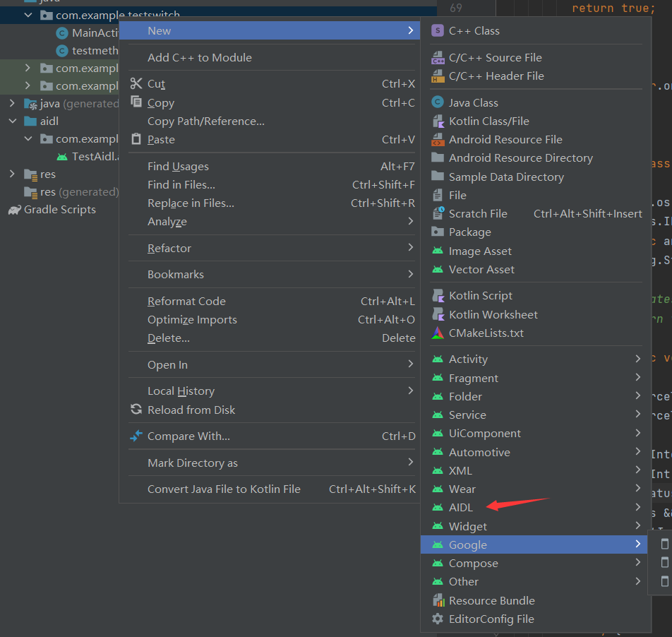Screen dimensions: 672x637
Task: Click the Android Resource File icon
Action: (438, 140)
